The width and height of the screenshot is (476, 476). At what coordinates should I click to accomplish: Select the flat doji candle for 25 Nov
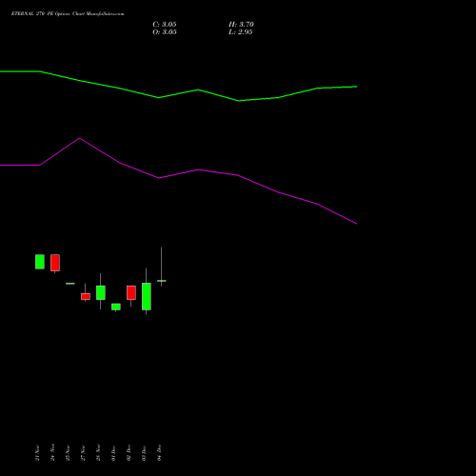(70, 284)
